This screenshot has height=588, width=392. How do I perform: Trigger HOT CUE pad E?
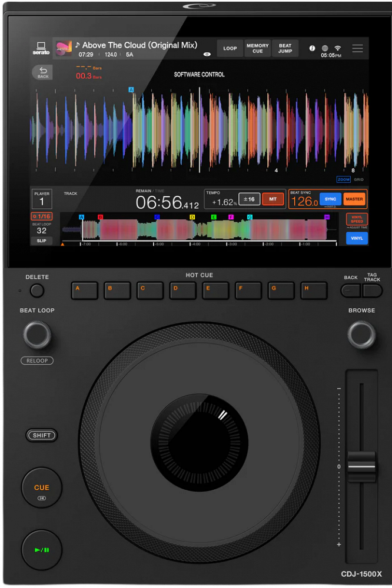click(x=215, y=290)
